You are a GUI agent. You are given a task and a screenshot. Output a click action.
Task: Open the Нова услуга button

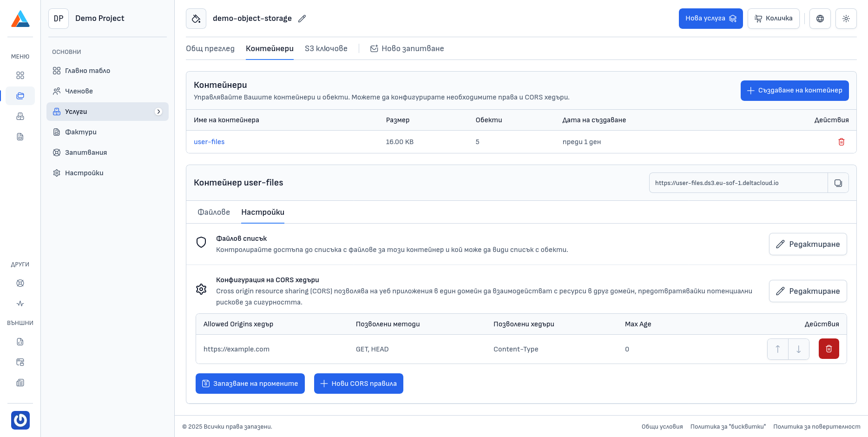710,19
